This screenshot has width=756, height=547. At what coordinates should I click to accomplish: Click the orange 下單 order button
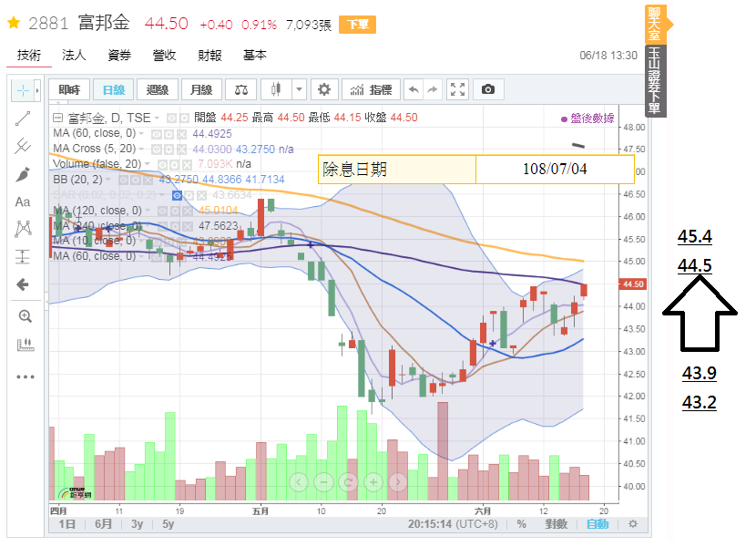click(x=357, y=25)
